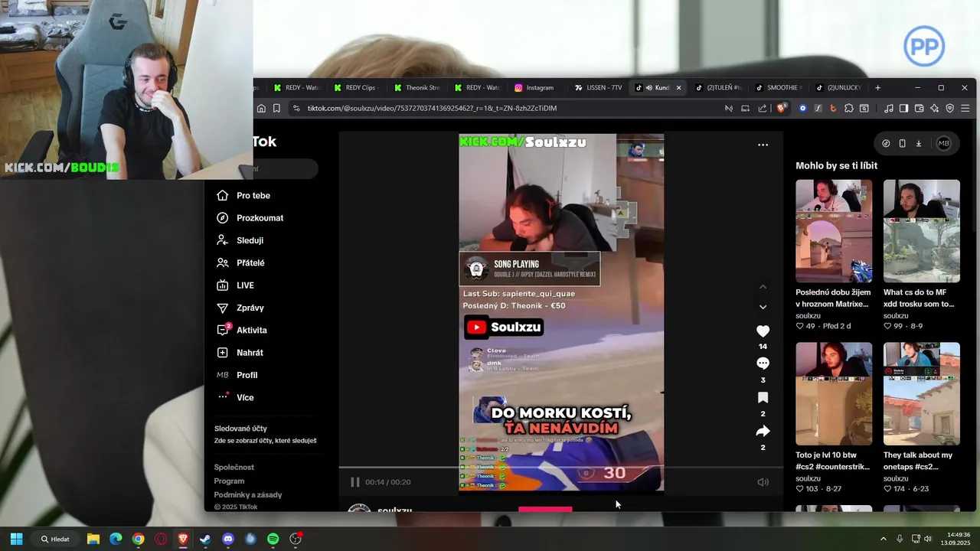Go to next video with down arrow
This screenshot has height=551, width=980.
click(x=763, y=307)
